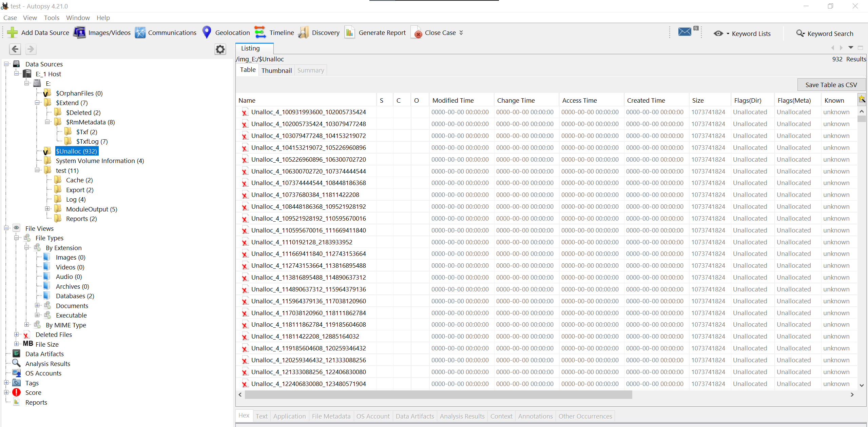Click the Data Artifacts icon in tree
The image size is (868, 427).
(x=16, y=354)
